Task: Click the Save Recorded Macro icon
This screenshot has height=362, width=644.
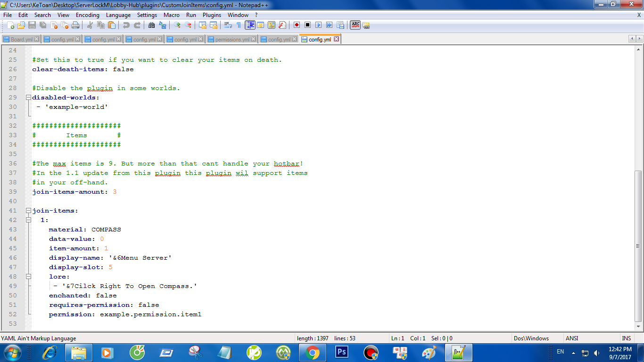Action: pyautogui.click(x=340, y=25)
